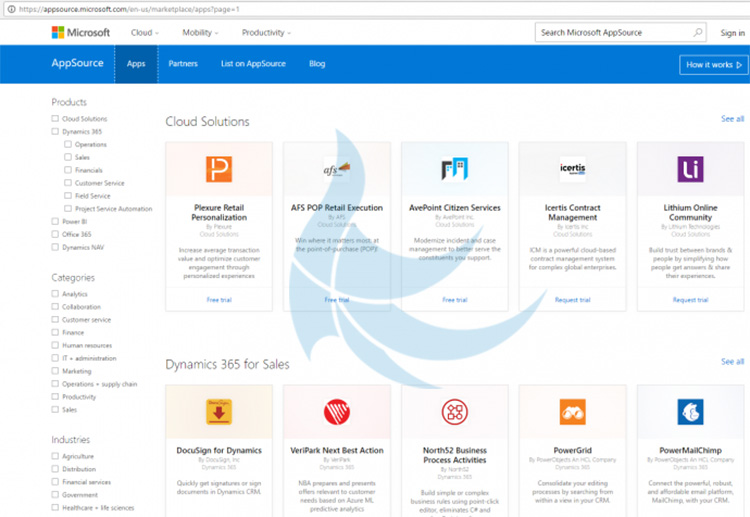Open the Blog tab
This screenshot has height=517, width=750.
317,64
